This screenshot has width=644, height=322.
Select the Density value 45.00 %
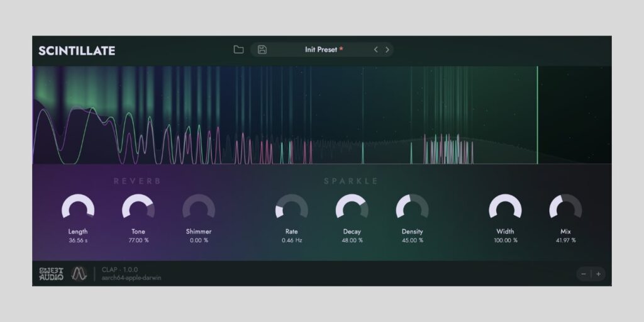point(413,240)
